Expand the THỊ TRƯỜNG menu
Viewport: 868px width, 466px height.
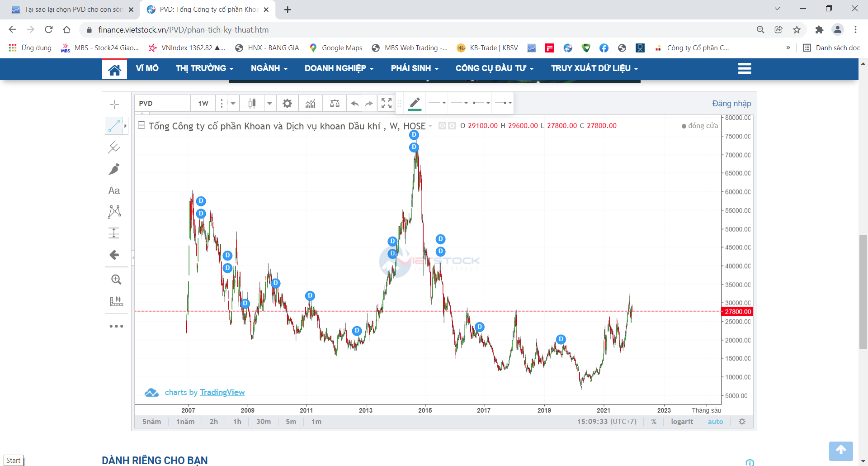[x=204, y=68]
